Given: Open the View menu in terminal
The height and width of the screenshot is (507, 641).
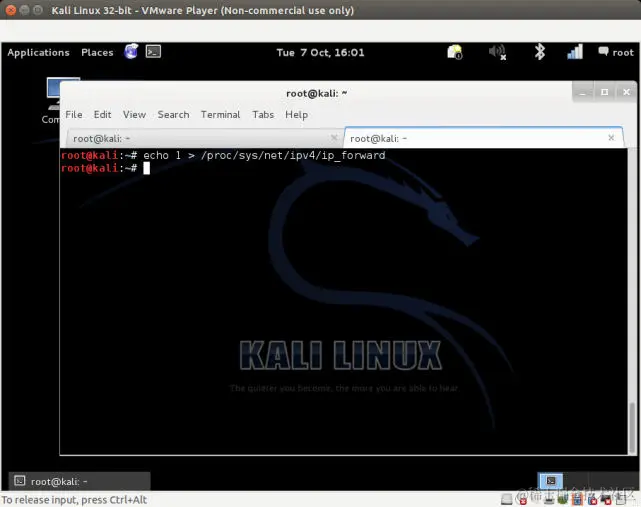Looking at the screenshot, I should (134, 114).
